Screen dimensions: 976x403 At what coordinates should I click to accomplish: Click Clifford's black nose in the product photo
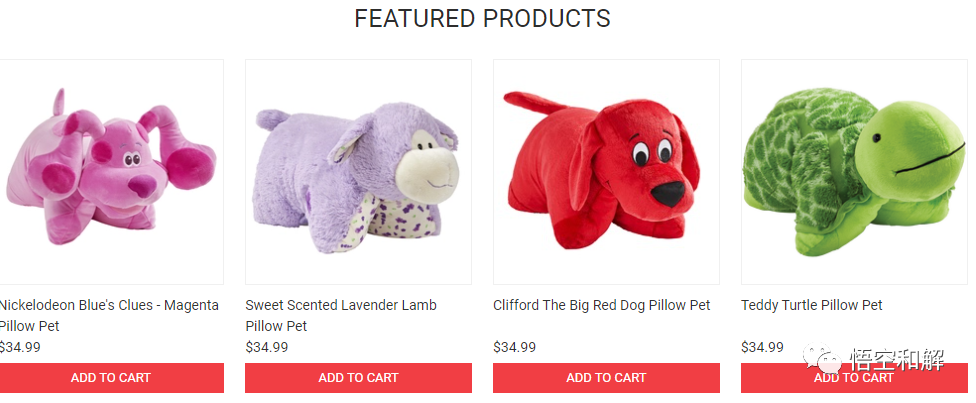pyautogui.click(x=668, y=194)
